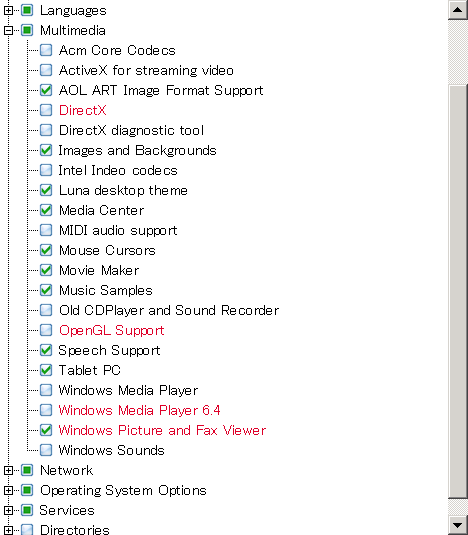The width and height of the screenshot is (468, 535).
Task: Expand the Languages tree node
Action: click(8, 10)
